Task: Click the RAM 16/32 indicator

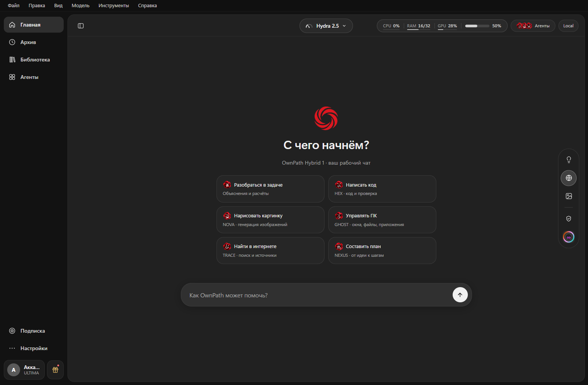Action: point(419,26)
